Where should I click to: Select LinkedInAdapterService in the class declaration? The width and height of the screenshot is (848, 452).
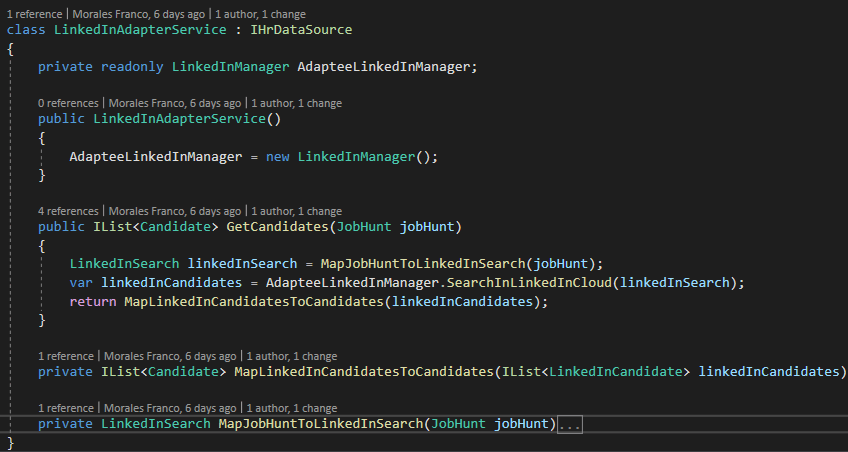(140, 29)
